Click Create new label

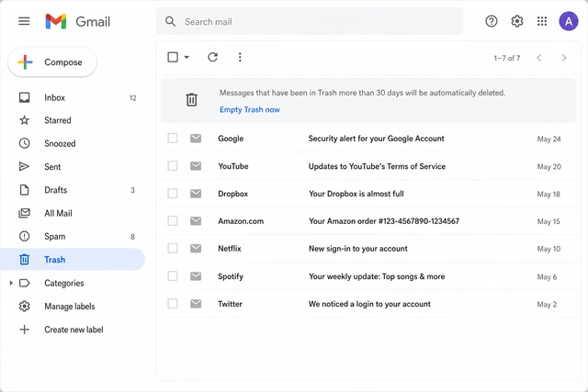[73, 330]
